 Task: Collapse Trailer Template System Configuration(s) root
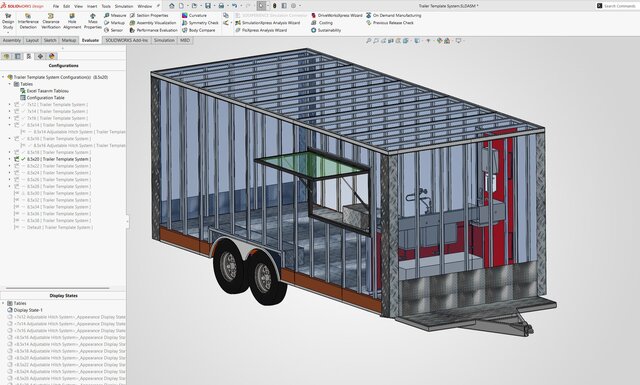pos(3,77)
